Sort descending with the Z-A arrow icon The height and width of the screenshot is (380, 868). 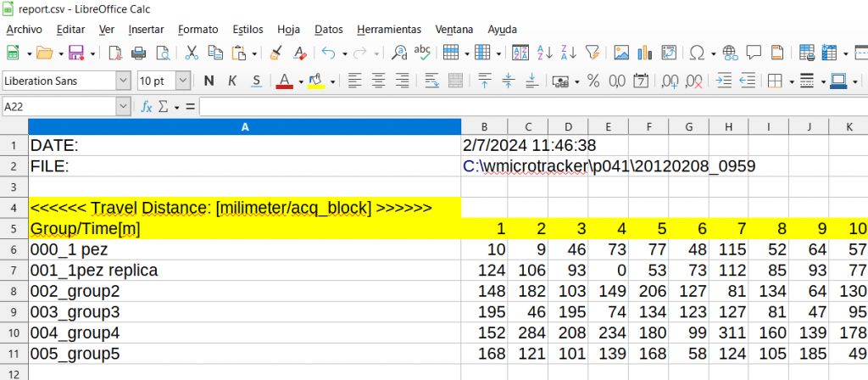(569, 53)
